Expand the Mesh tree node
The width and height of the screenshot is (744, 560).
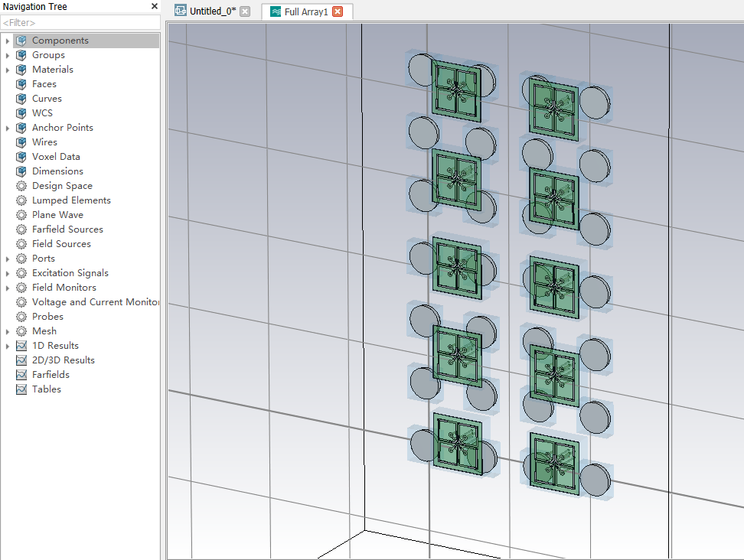click(x=8, y=331)
